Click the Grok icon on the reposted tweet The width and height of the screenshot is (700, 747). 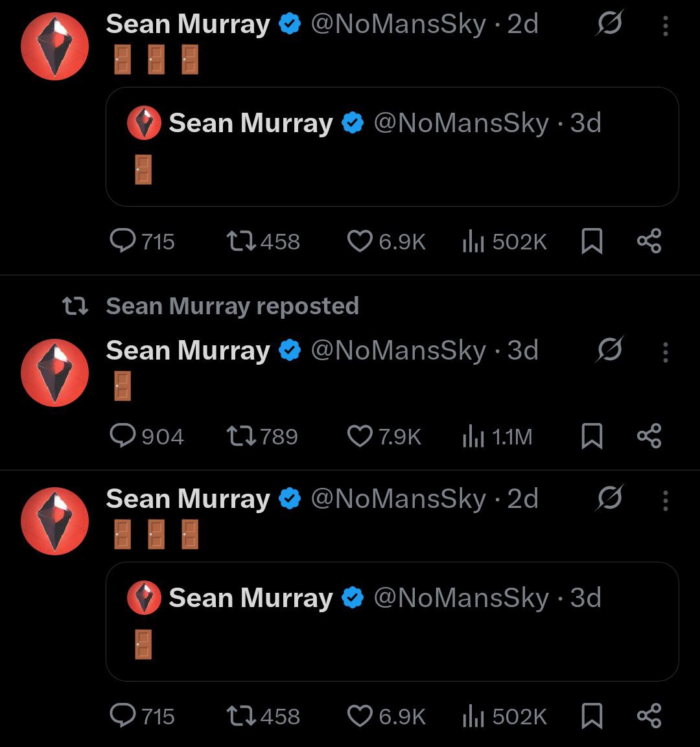[x=609, y=351]
